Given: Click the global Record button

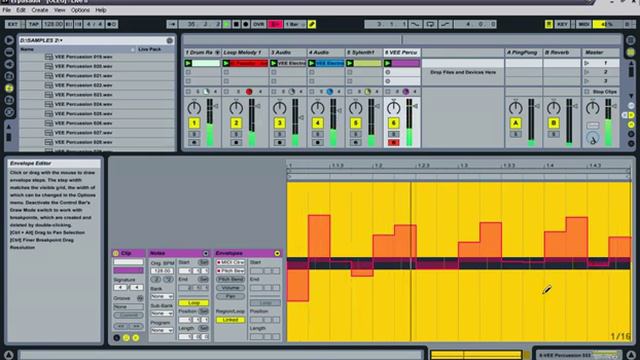Looking at the screenshot, I should pos(245,24).
